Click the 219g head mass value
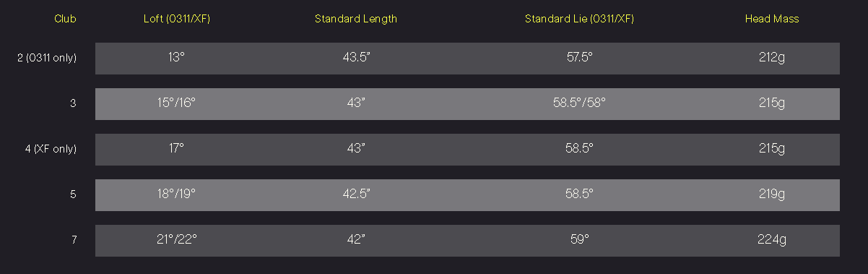This screenshot has width=868, height=274. 772,194
